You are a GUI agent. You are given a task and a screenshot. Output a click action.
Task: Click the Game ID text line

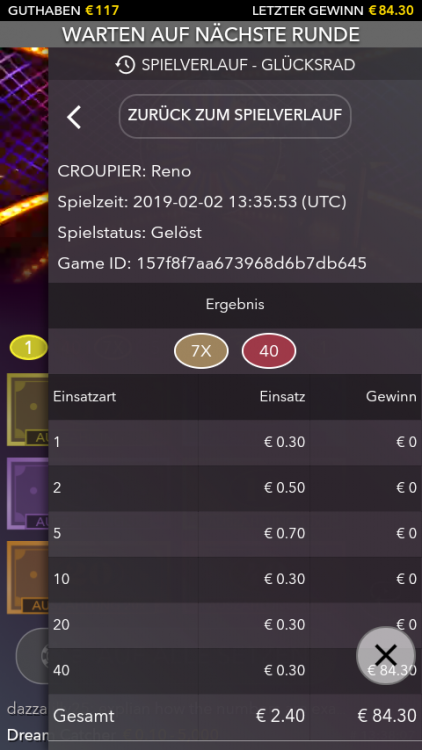212,263
